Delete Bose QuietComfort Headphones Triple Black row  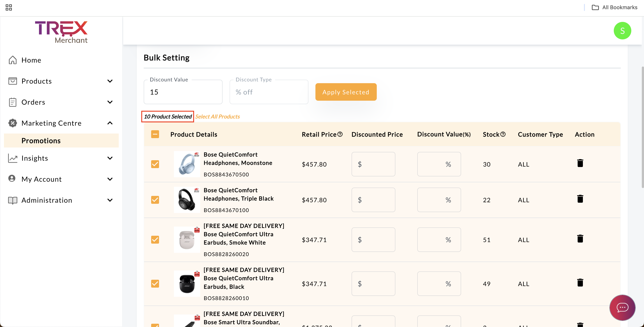tap(580, 199)
